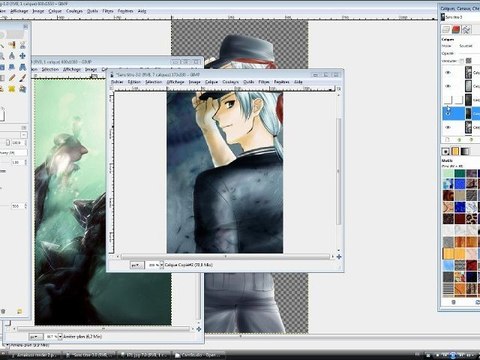Select the Perspective tool in toolbox
The height and width of the screenshot is (360, 480).
(23, 67)
